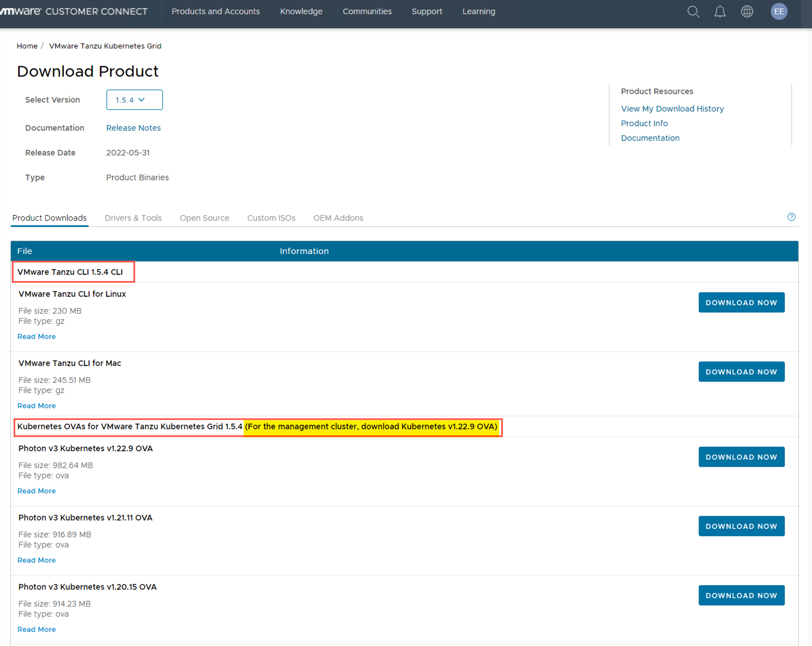Go to Home breadcrumb
This screenshot has height=646, width=812.
(27, 46)
